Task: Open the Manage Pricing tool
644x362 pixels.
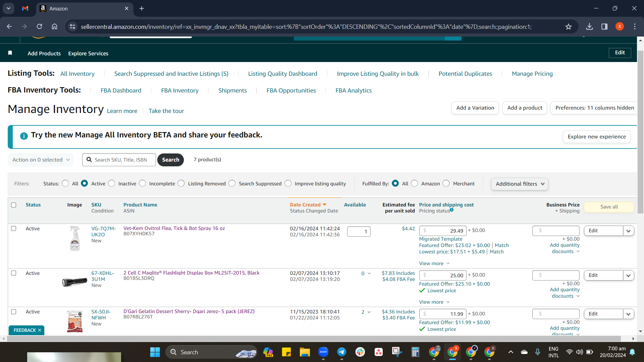Action: click(x=532, y=74)
